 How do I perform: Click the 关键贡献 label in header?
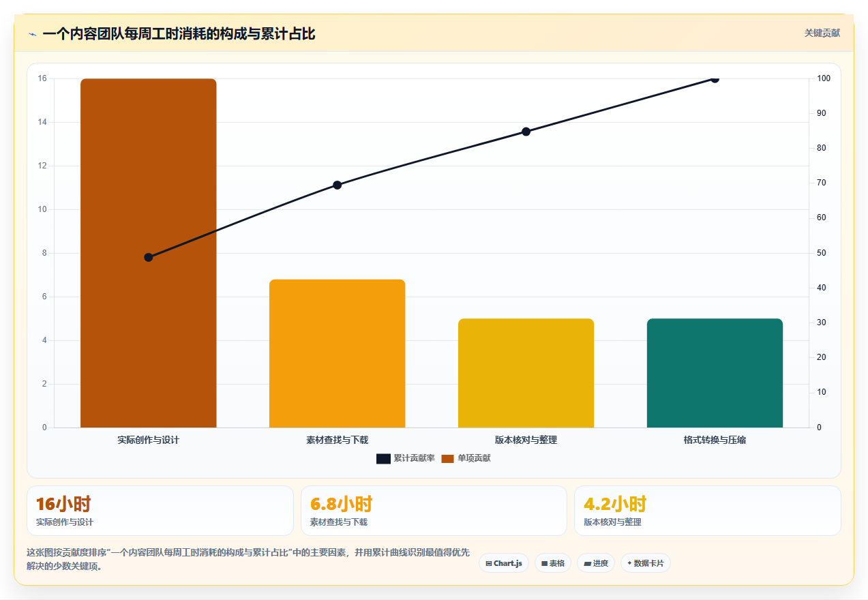click(x=822, y=33)
